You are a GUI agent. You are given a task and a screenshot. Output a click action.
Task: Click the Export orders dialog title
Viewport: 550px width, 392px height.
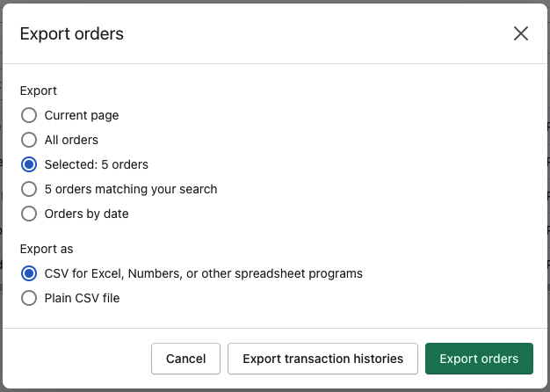point(71,34)
